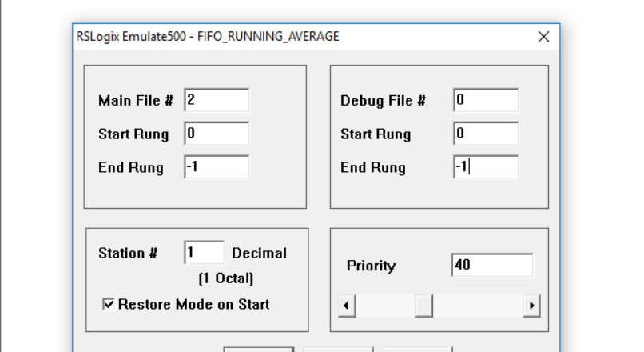Viewport: 644px width, 352px height.
Task: Click the Station # label
Action: (128, 253)
